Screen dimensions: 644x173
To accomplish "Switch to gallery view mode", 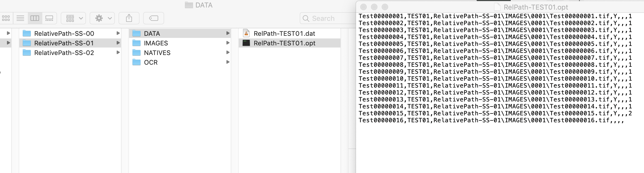I will (49, 18).
